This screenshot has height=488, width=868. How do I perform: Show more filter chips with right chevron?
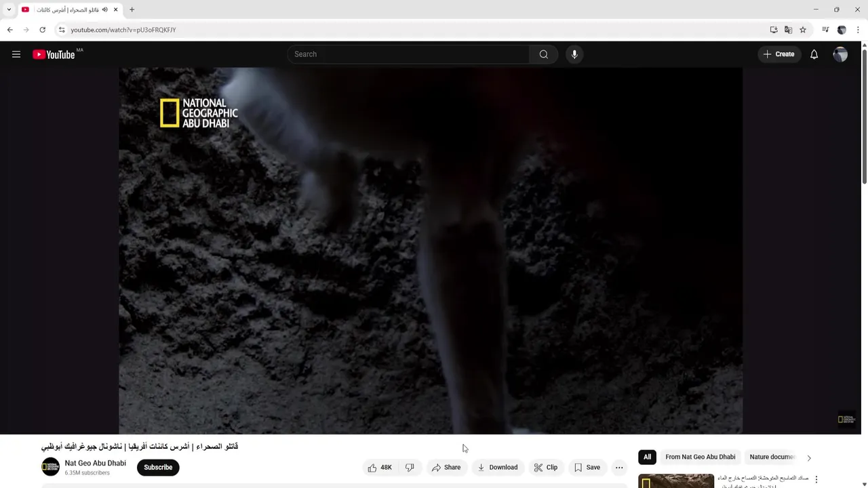(808, 457)
